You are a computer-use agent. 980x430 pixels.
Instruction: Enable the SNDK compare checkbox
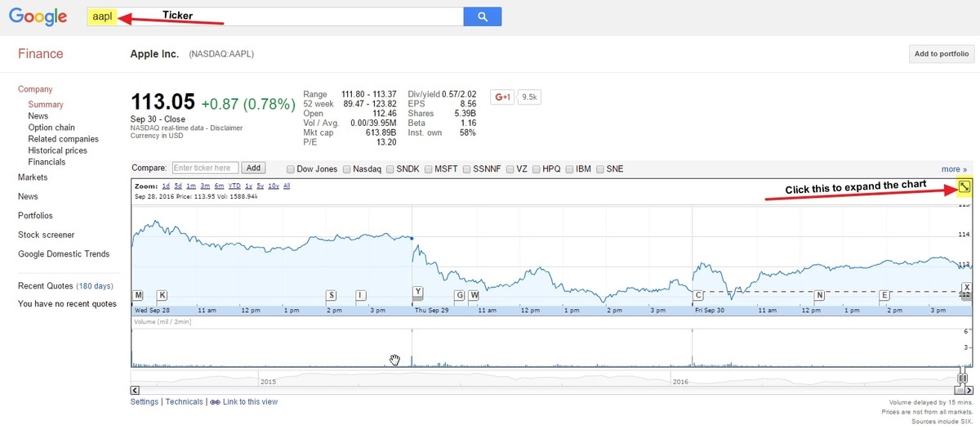tap(390, 169)
